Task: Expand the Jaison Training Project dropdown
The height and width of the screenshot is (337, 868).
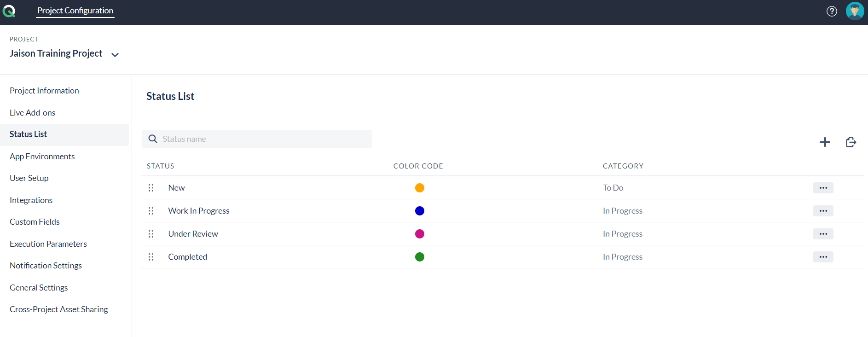Action: point(115,55)
